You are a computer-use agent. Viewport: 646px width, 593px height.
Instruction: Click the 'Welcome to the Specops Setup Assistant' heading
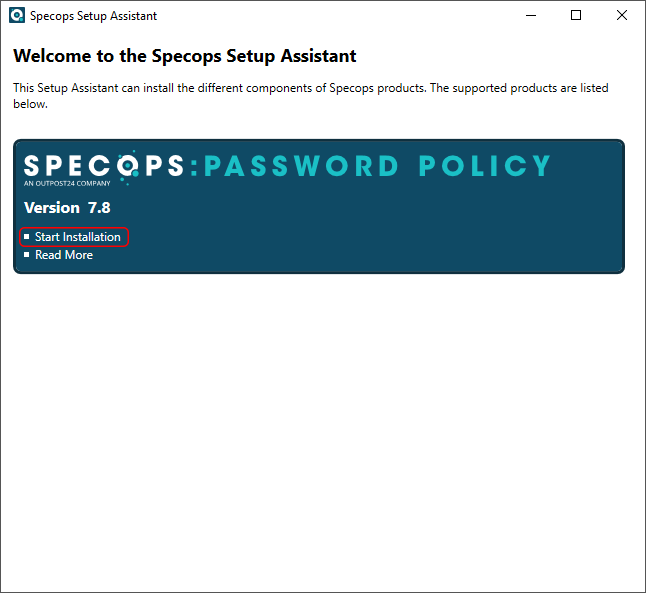[x=185, y=56]
